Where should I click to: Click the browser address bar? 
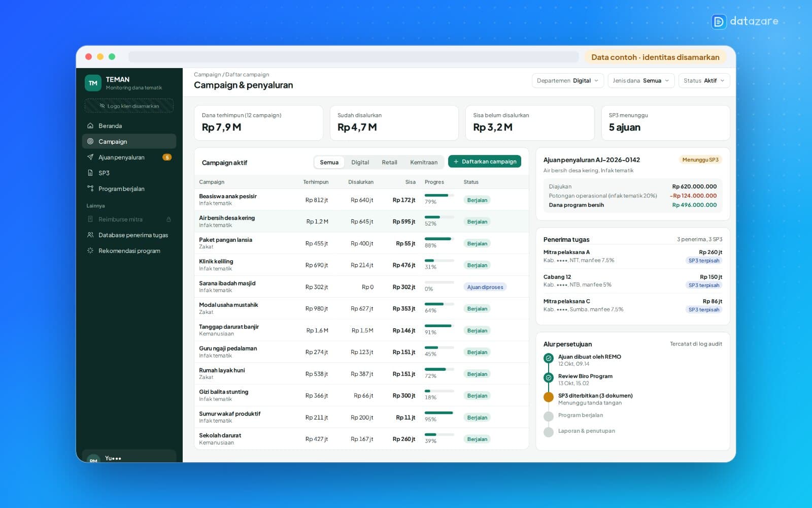pos(353,56)
